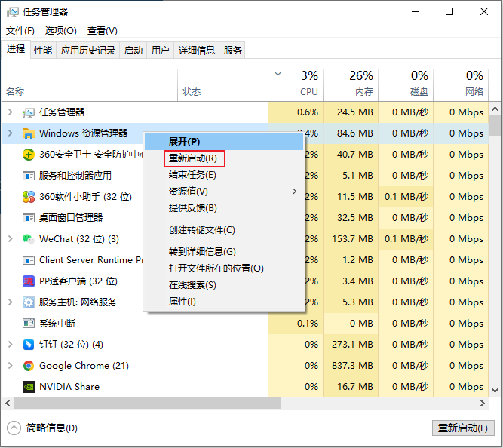This screenshot has height=448, width=503.
Task: Expand the Google Chrome (21) process group
Action: [11, 366]
